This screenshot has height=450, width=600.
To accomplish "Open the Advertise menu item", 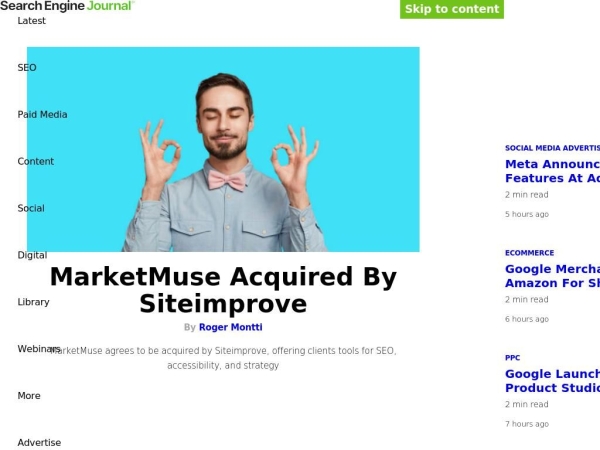I will tap(39, 443).
